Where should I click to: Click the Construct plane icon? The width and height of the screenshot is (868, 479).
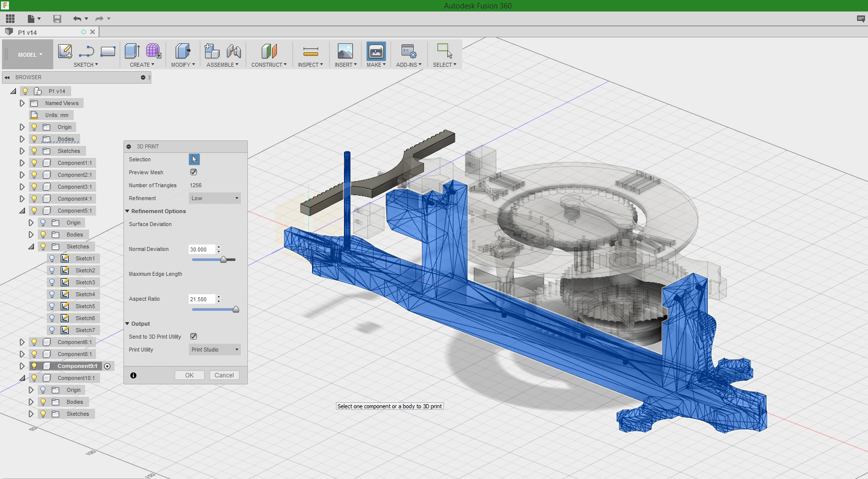point(269,51)
